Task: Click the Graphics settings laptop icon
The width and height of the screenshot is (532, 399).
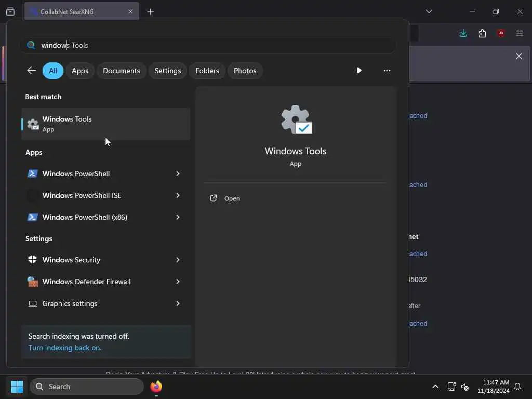Action: [33, 303]
